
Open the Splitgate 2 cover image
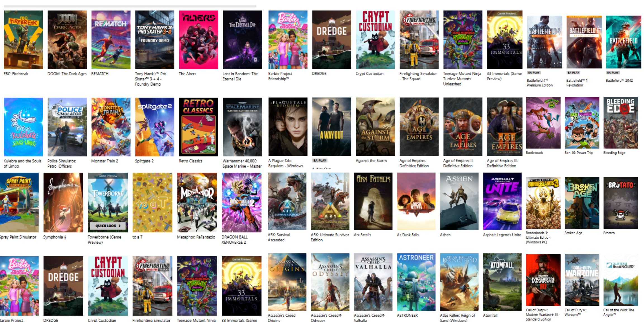click(x=155, y=127)
